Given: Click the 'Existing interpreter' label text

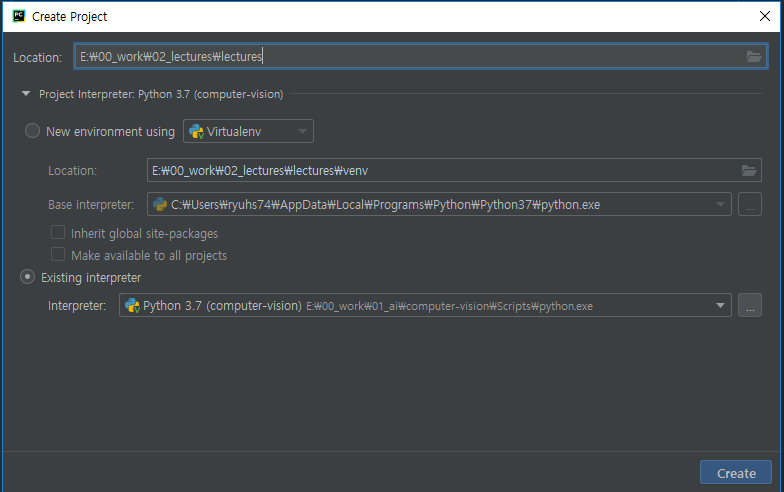Looking at the screenshot, I should 91,278.
